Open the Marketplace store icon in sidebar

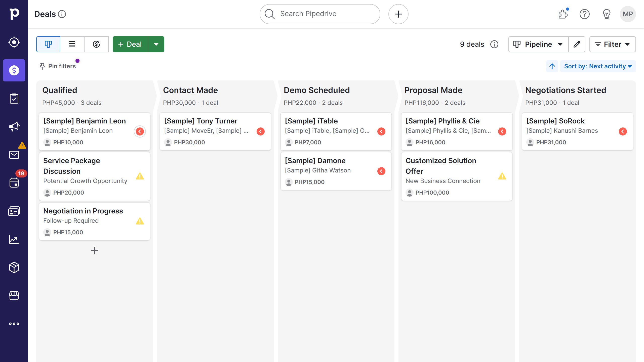[x=14, y=295]
